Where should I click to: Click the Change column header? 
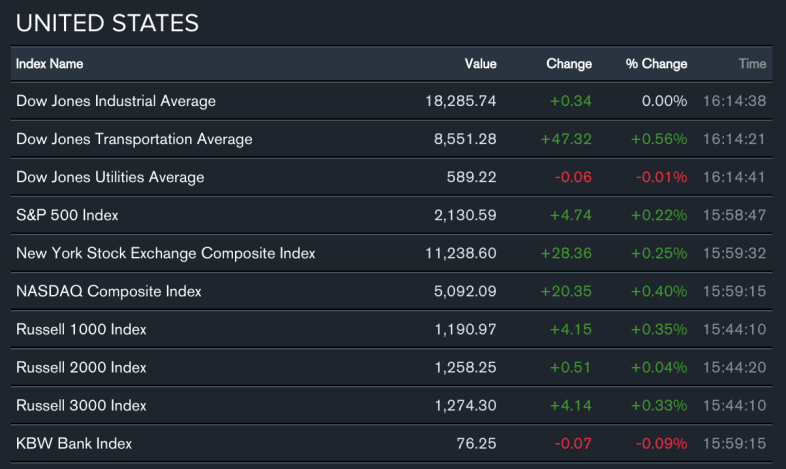point(569,64)
